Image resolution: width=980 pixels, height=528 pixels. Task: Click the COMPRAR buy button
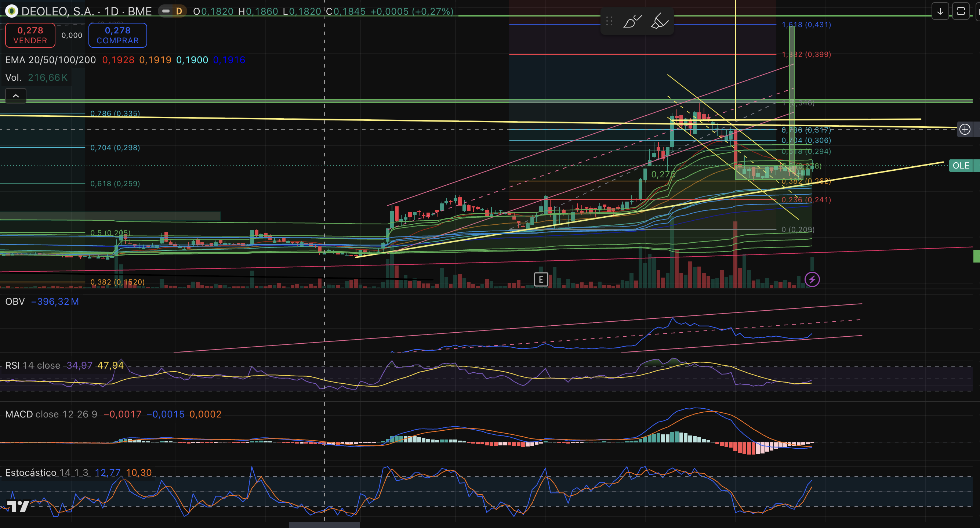point(117,35)
